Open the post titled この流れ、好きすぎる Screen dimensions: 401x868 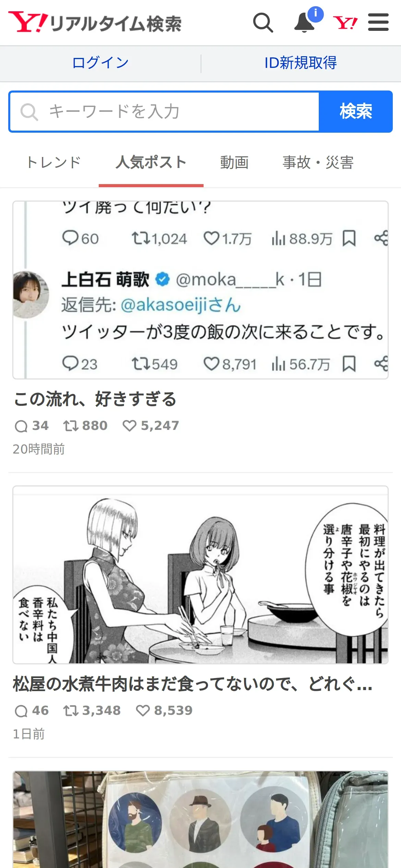click(x=95, y=399)
